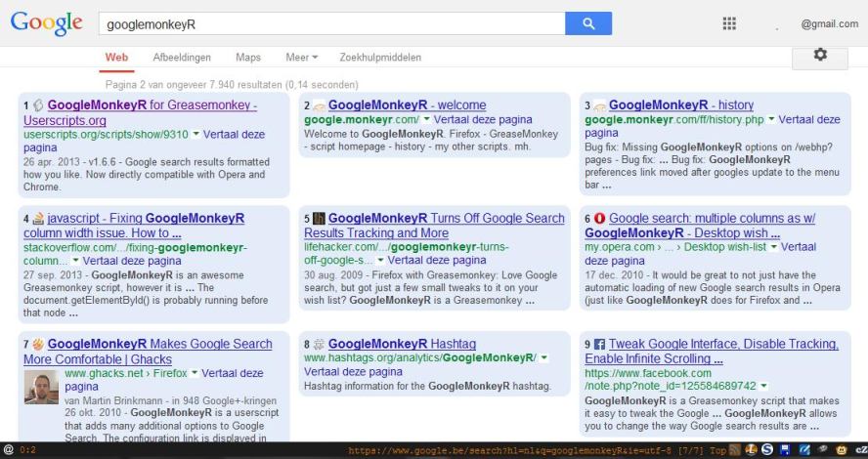Click the eZ icon in status bar
Viewport: 868px width, 459px height.
pos(860,450)
